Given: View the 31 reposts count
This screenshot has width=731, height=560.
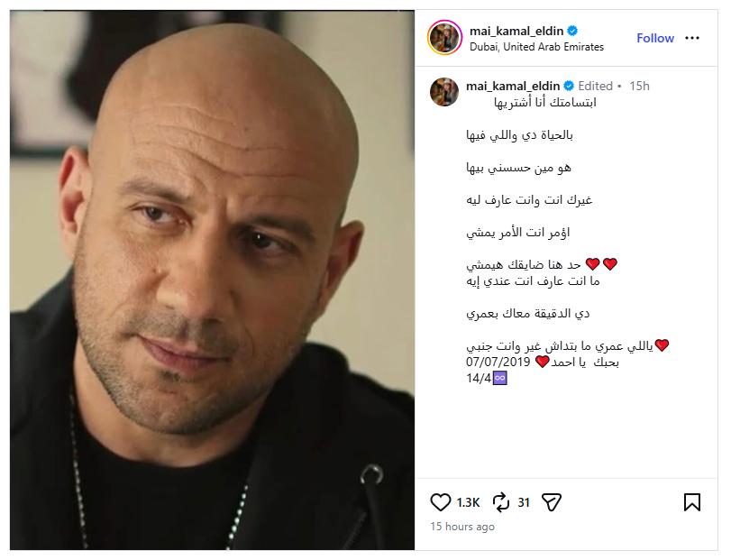Looking at the screenshot, I should pyautogui.click(x=524, y=502).
